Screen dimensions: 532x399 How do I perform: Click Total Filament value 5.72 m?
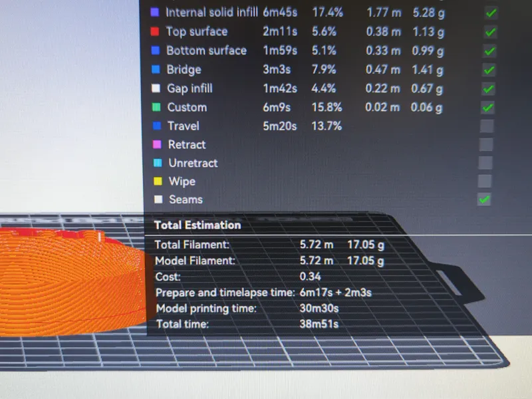tap(317, 245)
